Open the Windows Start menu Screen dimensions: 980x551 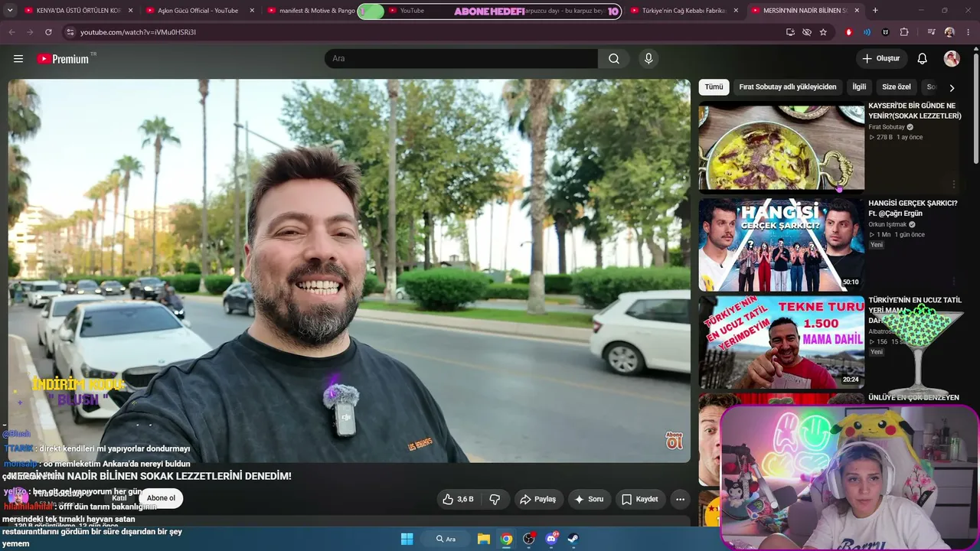407,539
